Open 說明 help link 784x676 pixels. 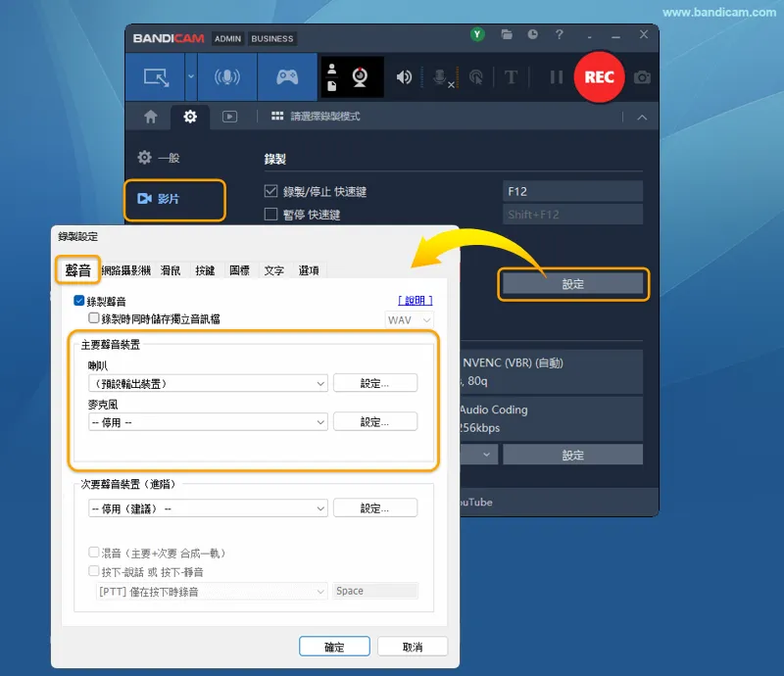pos(415,300)
